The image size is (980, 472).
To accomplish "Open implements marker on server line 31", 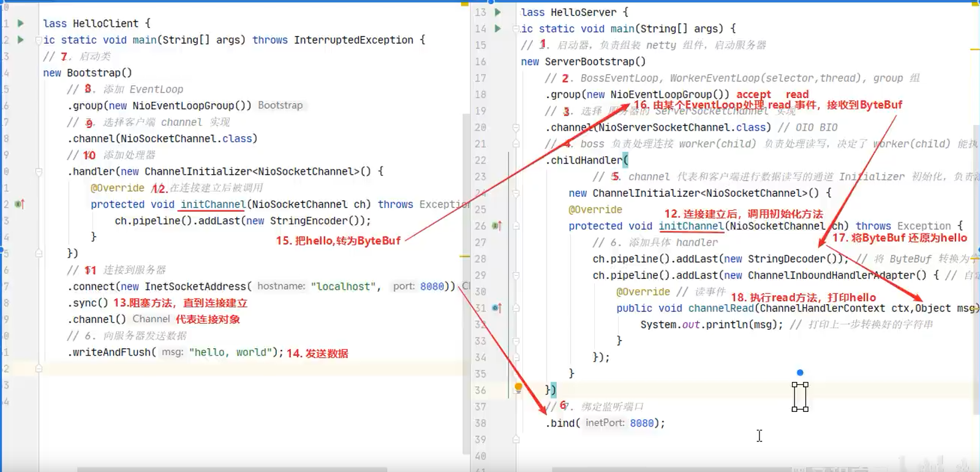I will tap(497, 308).
